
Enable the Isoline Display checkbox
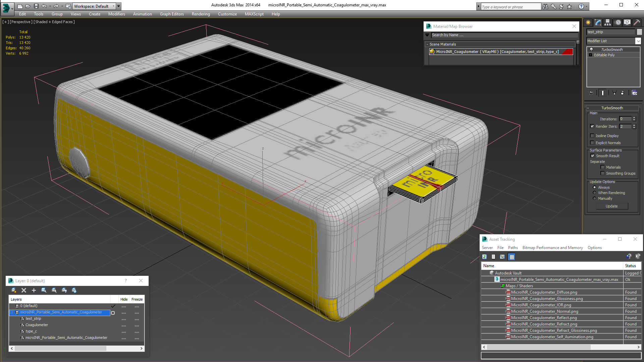592,136
